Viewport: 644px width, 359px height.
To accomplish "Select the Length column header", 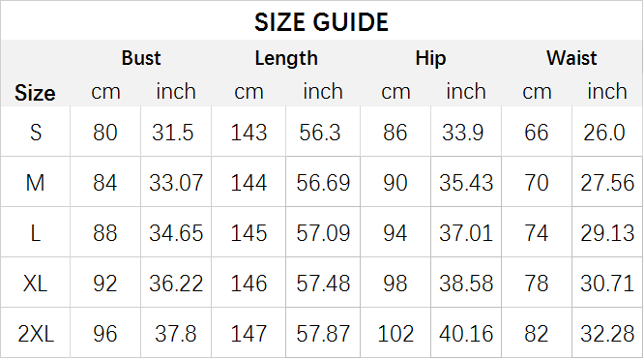I will click(286, 58).
